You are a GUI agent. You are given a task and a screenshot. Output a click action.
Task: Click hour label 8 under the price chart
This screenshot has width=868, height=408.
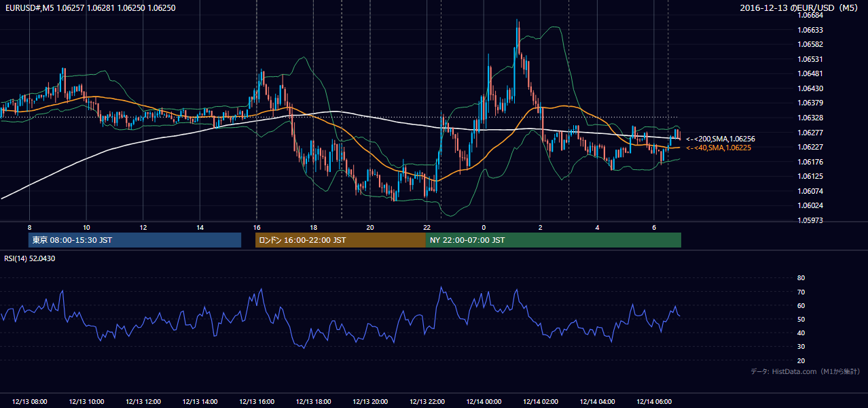[x=30, y=227]
